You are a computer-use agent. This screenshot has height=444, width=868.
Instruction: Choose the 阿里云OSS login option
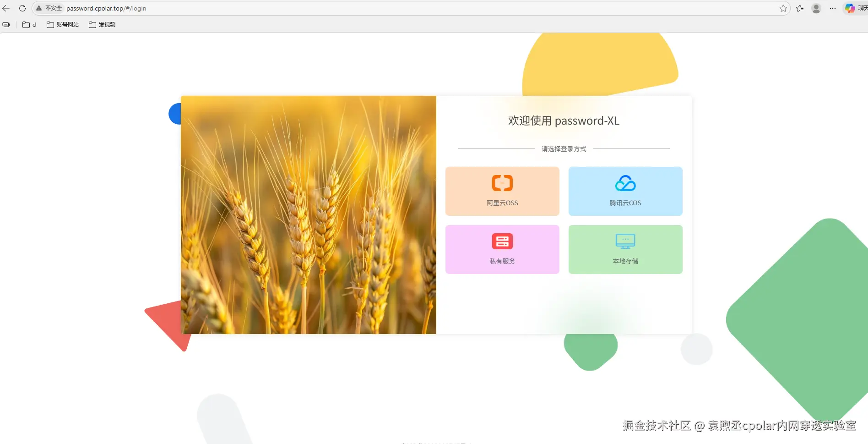502,191
